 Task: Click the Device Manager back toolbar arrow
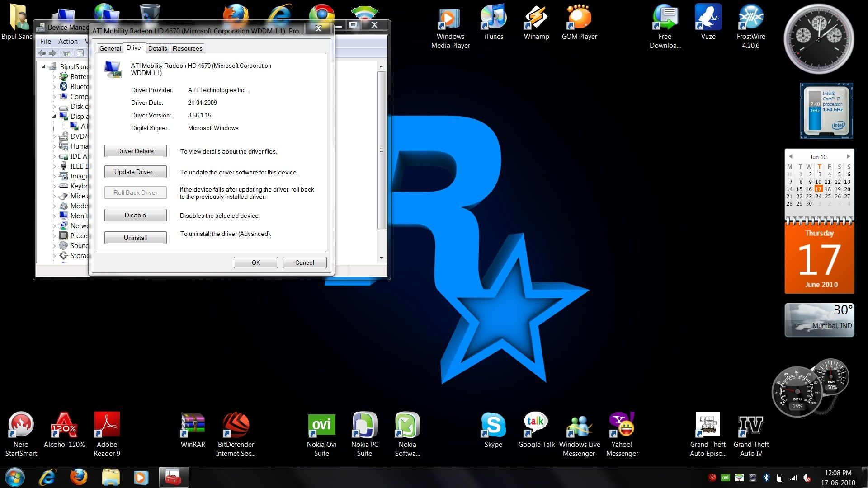42,53
